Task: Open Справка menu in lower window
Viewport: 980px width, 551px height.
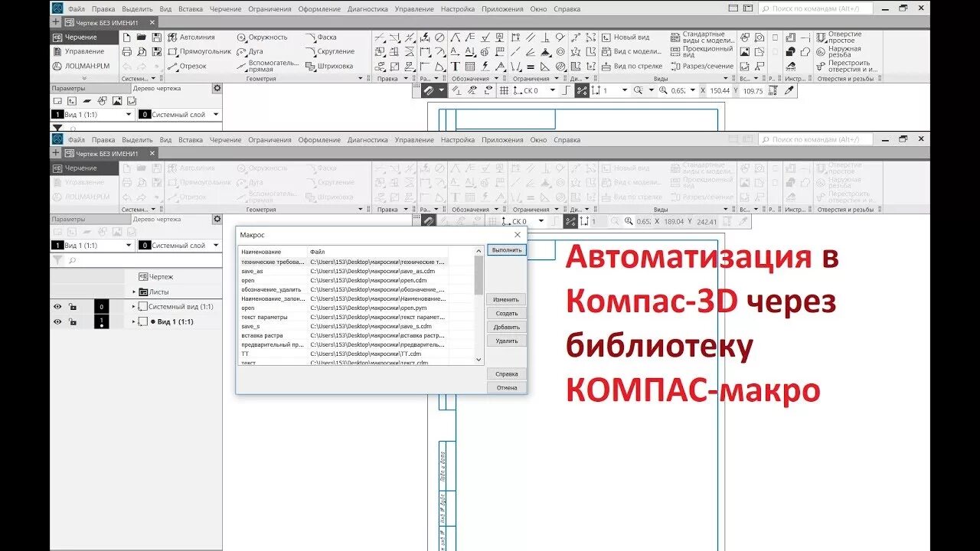Action: point(567,140)
